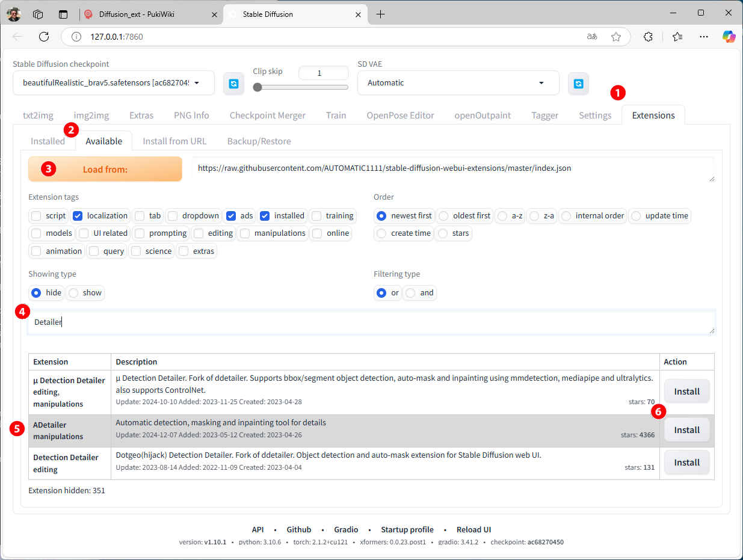
Task: Enable the script extension tag checkbox
Action: (x=37, y=216)
